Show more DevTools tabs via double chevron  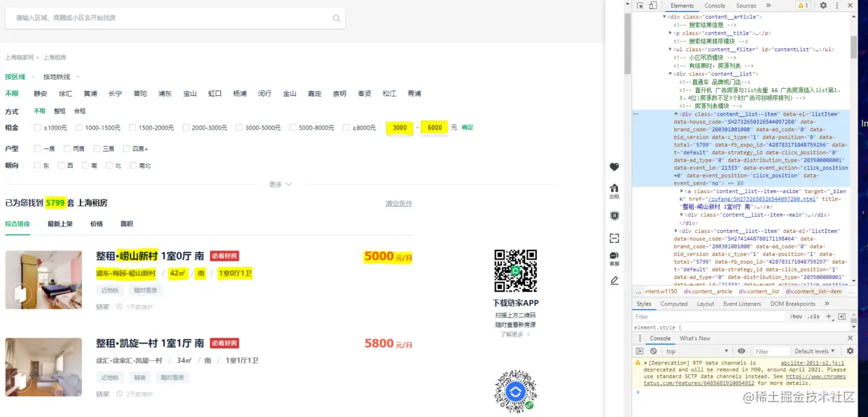[769, 6]
